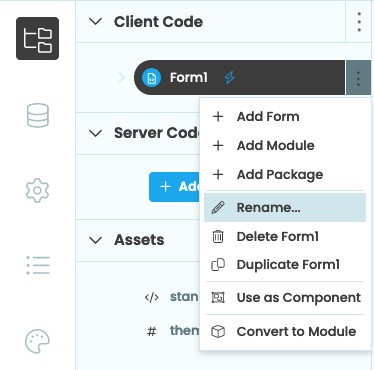Collapse the Server Code section
The width and height of the screenshot is (374, 370).
point(96,133)
